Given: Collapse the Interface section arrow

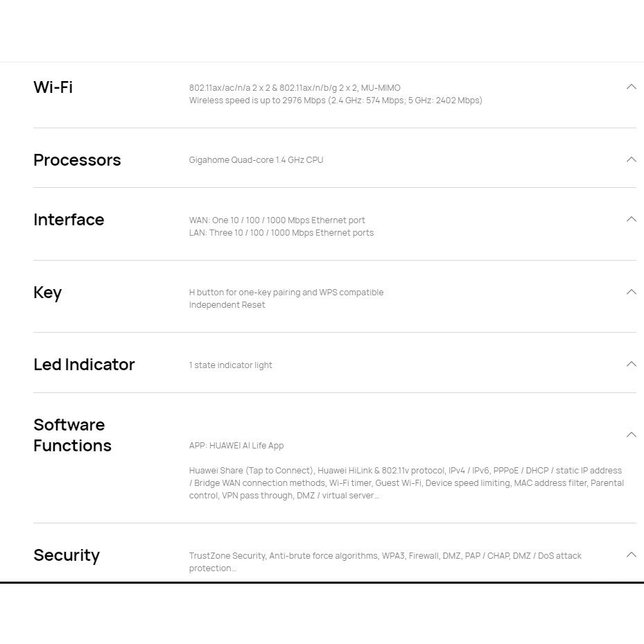Looking at the screenshot, I should [631, 219].
